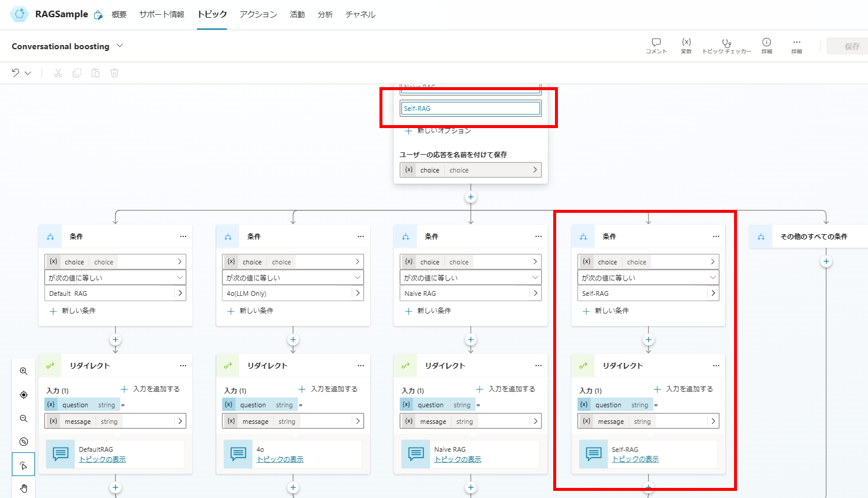Switch to the 分析 tab
Screen dimensions: 868x498
pos(325,14)
